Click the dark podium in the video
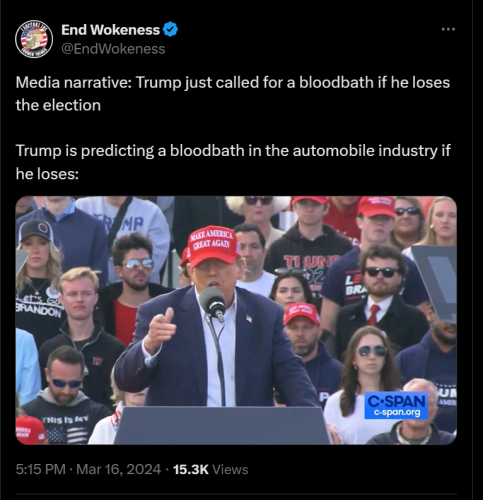Viewport: 483px width, 500px height. click(221, 425)
